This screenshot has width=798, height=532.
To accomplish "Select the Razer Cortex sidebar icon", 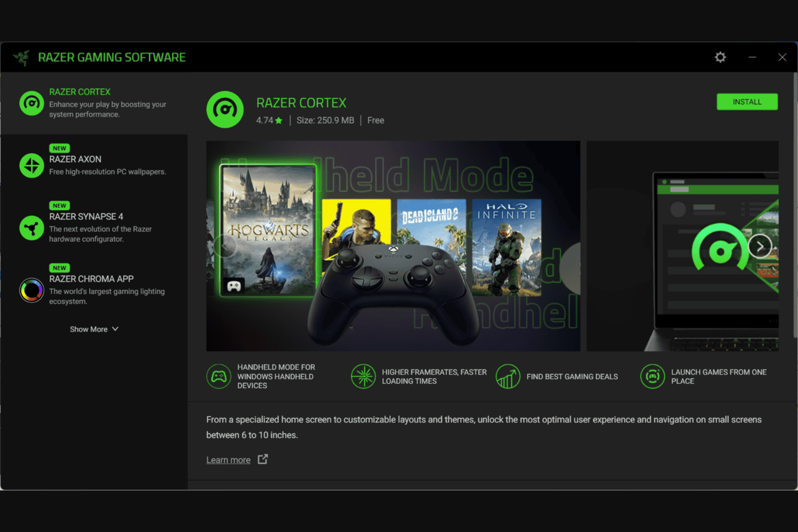I will 32,103.
